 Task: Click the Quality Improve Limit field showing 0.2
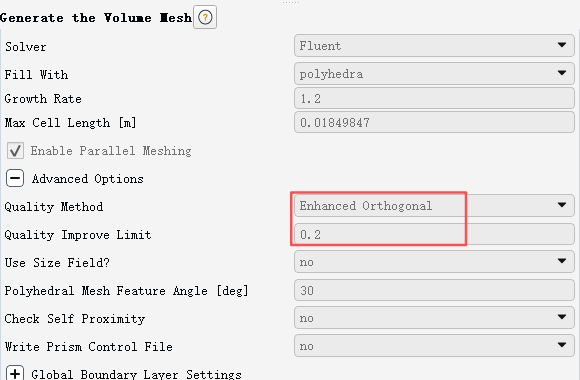pyautogui.click(x=434, y=234)
